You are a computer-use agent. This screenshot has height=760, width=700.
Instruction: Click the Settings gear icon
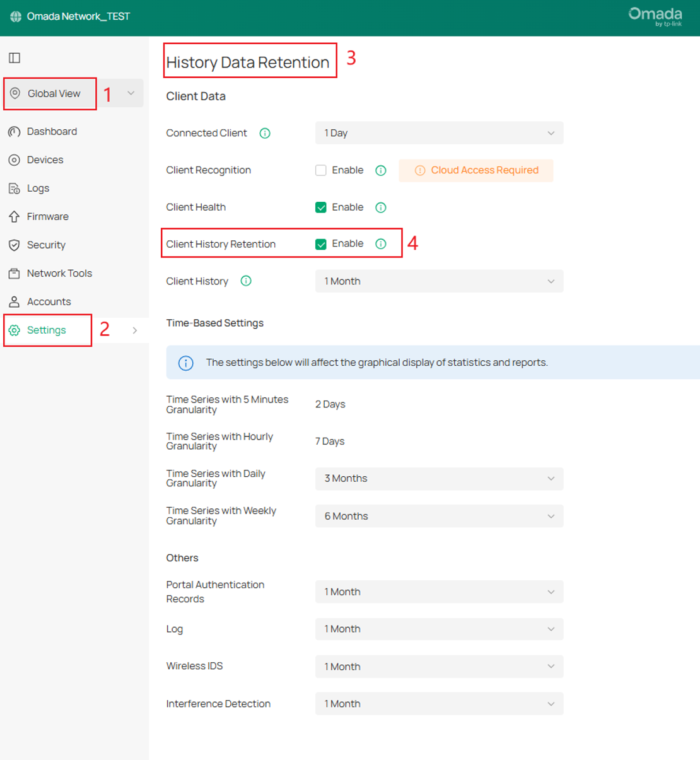click(x=14, y=330)
